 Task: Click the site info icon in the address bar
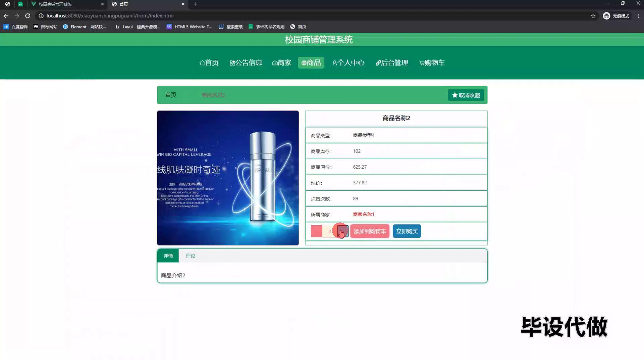[x=41, y=16]
